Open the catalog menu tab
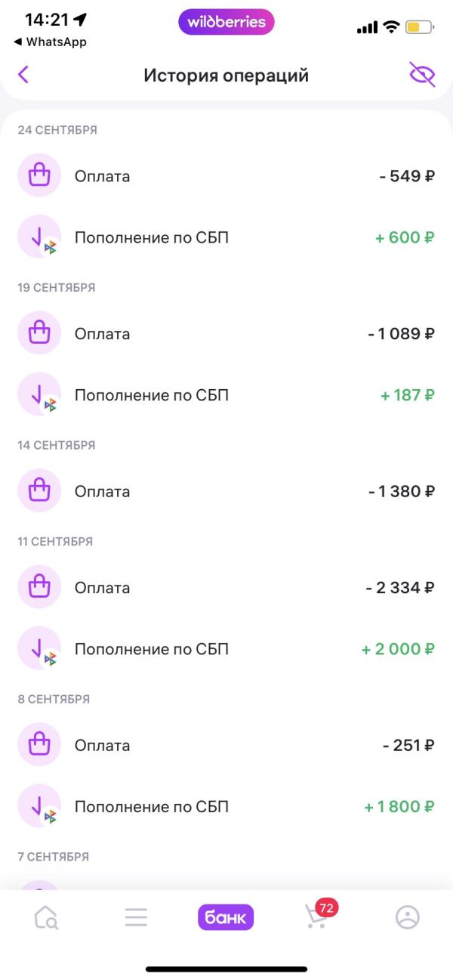The image size is (453, 980). point(136,917)
